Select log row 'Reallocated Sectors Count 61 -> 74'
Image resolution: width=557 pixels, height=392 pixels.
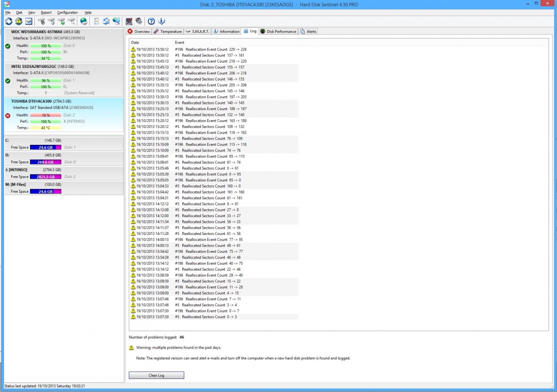(214, 162)
